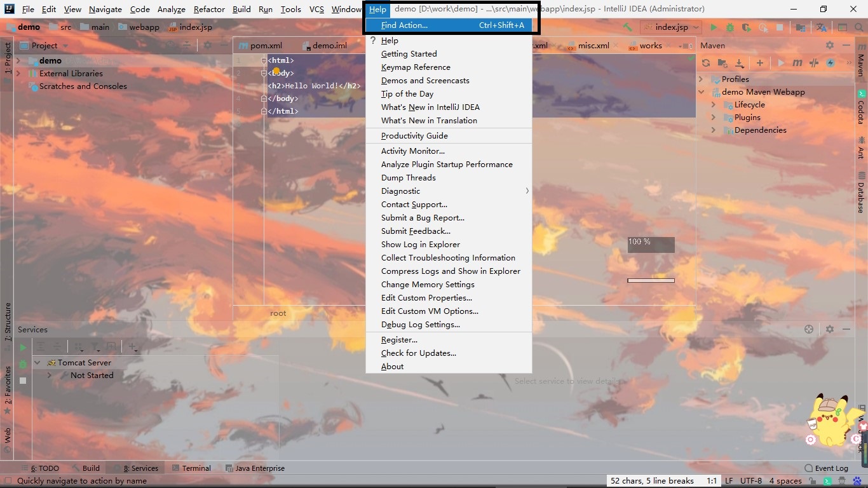The image size is (868, 488).
Task: Toggle Maven offline mode icon
Action: (813, 63)
